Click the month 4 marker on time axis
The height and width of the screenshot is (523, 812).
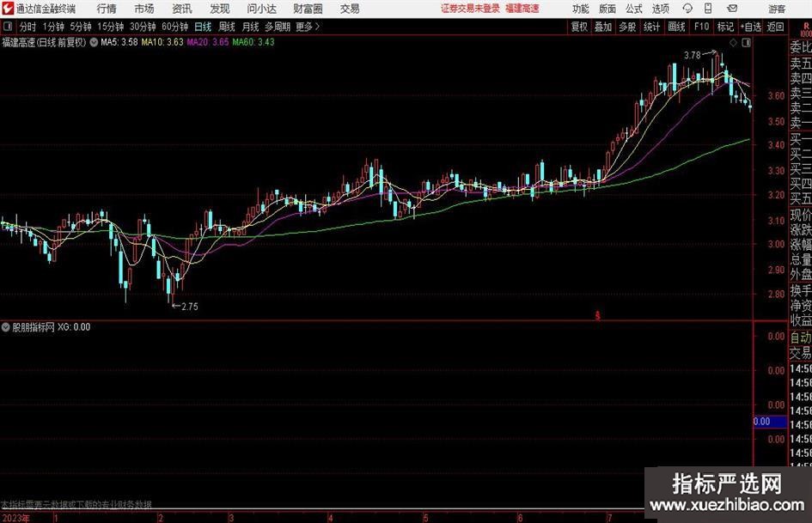click(x=330, y=518)
